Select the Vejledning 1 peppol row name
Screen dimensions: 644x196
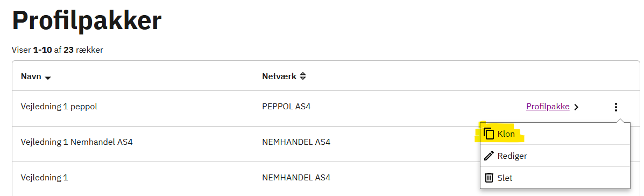[59, 107]
